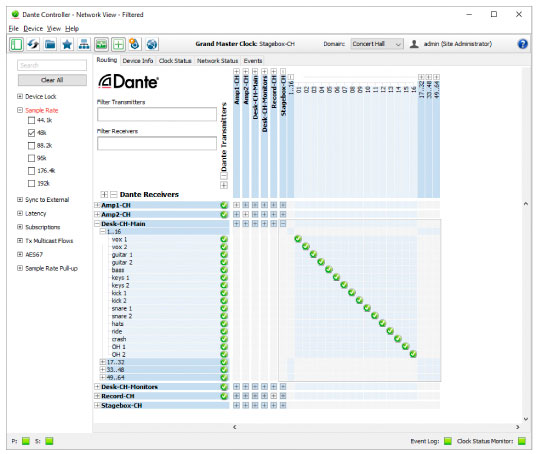Collapse the Sample Rate filter section

pyautogui.click(x=20, y=110)
